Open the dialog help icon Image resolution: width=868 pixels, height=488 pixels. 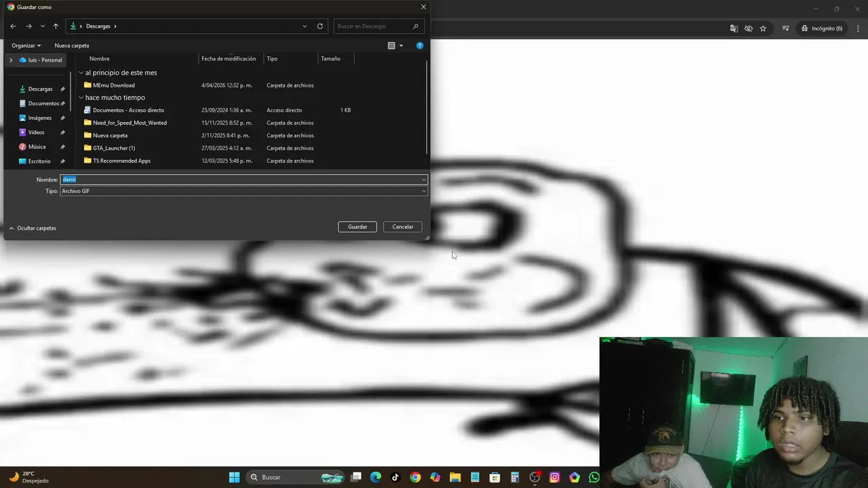click(x=420, y=45)
